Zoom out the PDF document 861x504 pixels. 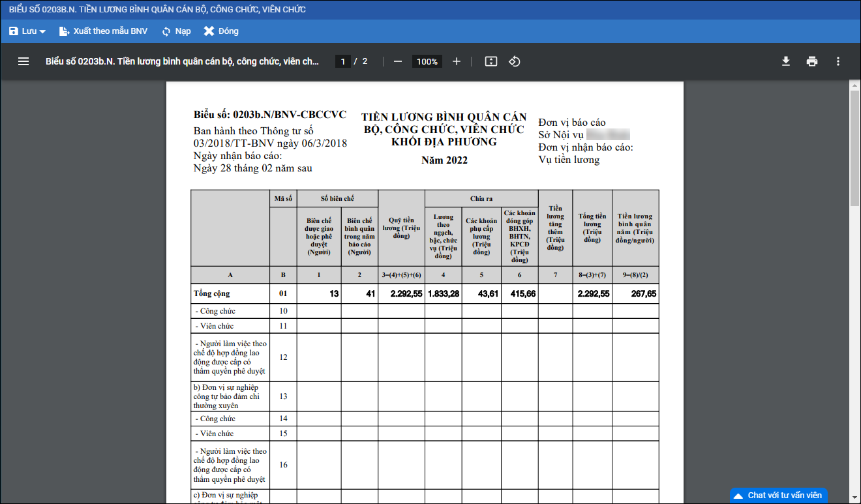pyautogui.click(x=397, y=61)
